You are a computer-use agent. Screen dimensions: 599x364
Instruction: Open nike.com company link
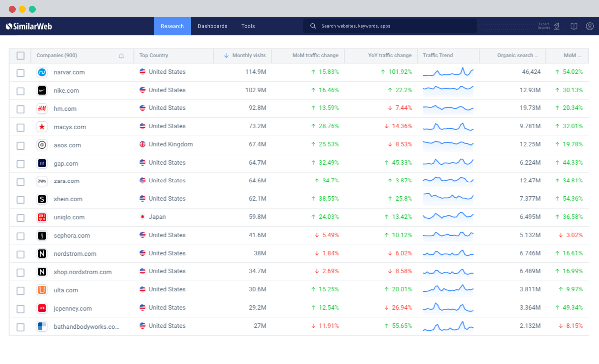(x=66, y=91)
